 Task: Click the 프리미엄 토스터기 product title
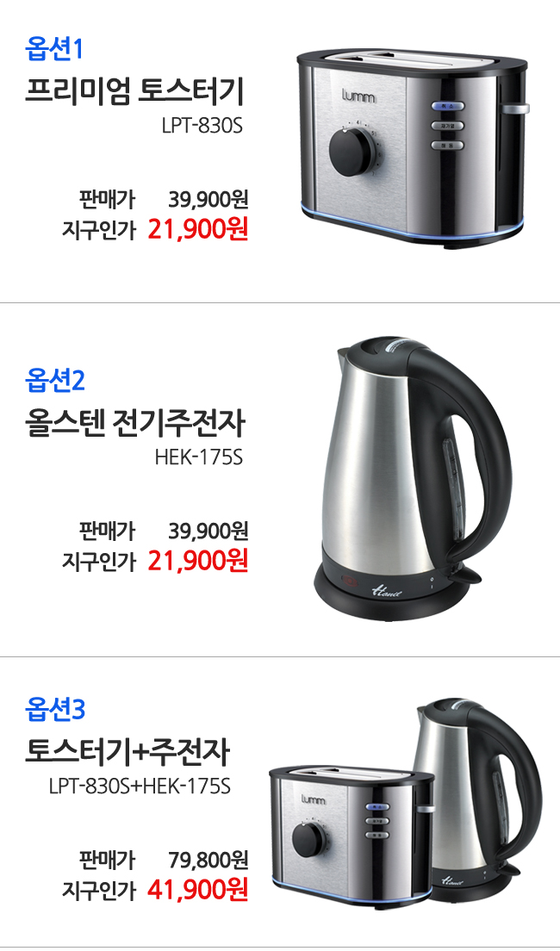click(134, 91)
